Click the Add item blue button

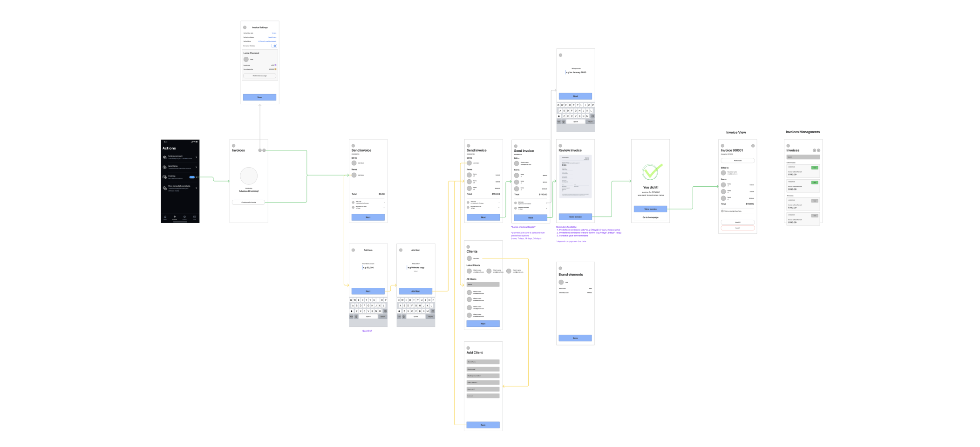pyautogui.click(x=415, y=291)
